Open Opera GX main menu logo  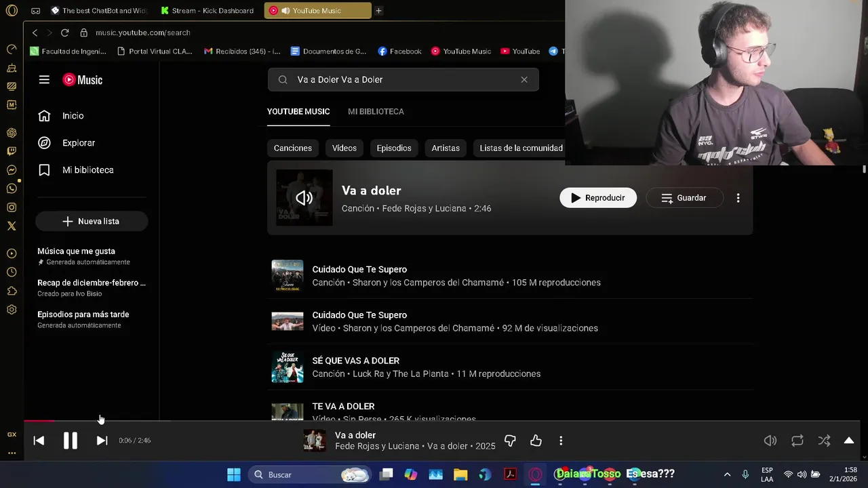[12, 11]
